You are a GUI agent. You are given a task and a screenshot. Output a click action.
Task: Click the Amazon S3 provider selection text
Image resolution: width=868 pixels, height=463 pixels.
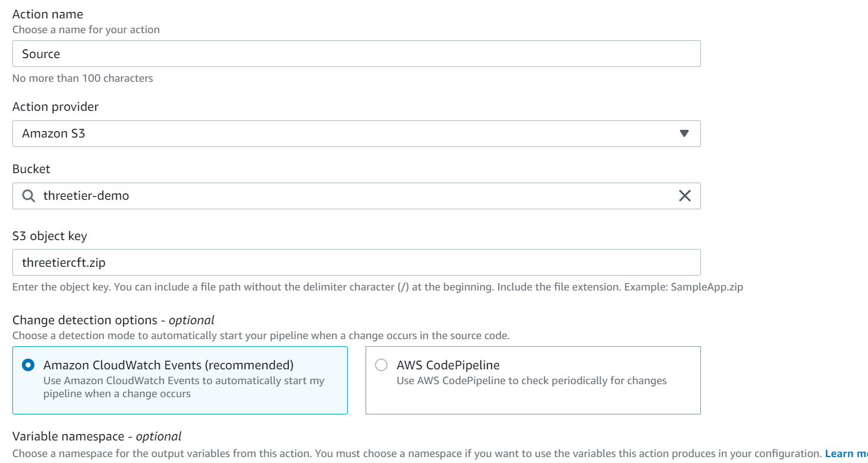point(54,133)
